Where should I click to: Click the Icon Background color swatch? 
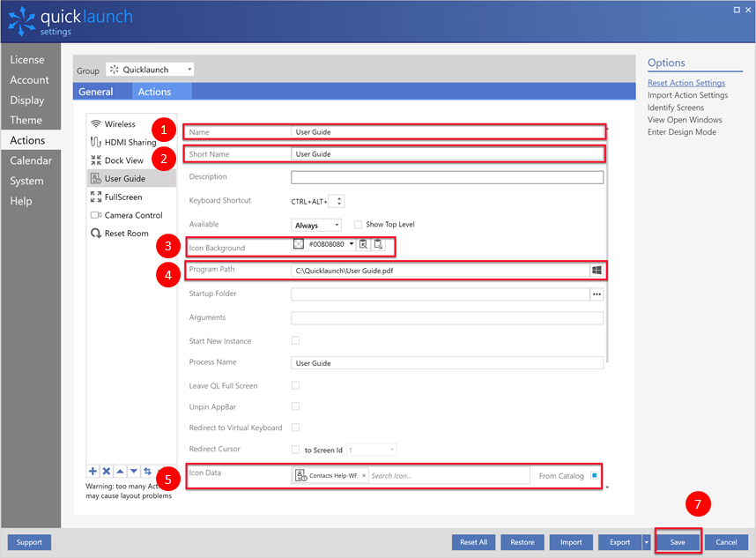pyautogui.click(x=299, y=244)
